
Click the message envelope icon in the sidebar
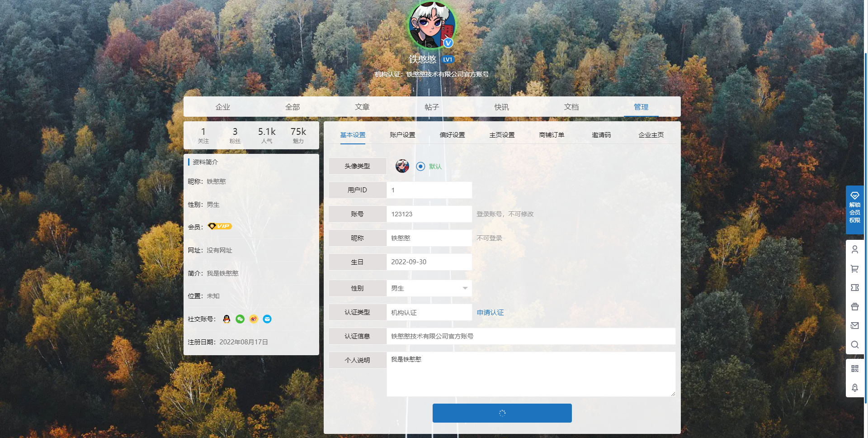(855, 325)
